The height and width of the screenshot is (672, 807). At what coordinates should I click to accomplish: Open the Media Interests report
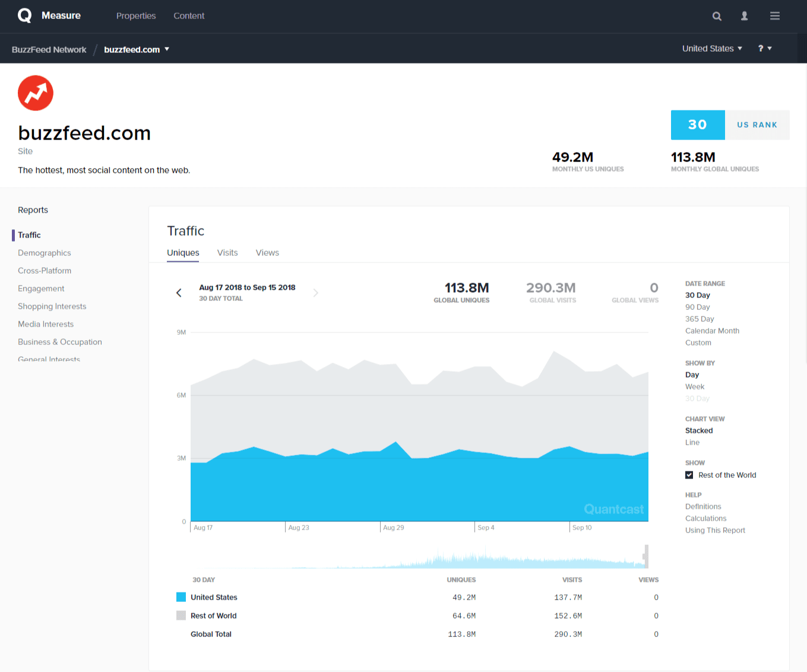pyautogui.click(x=46, y=324)
